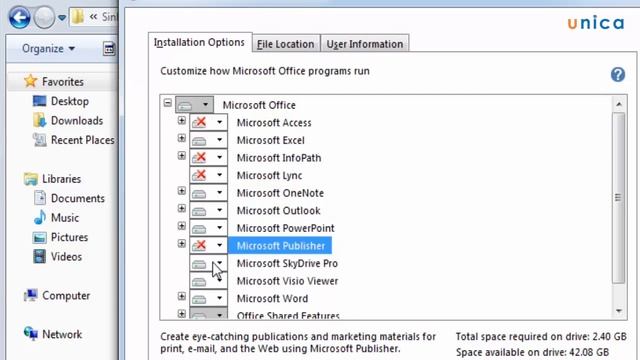The image size is (640, 360).
Task: Open install options dropdown for Microsoft Lync
Action: pyautogui.click(x=208, y=175)
